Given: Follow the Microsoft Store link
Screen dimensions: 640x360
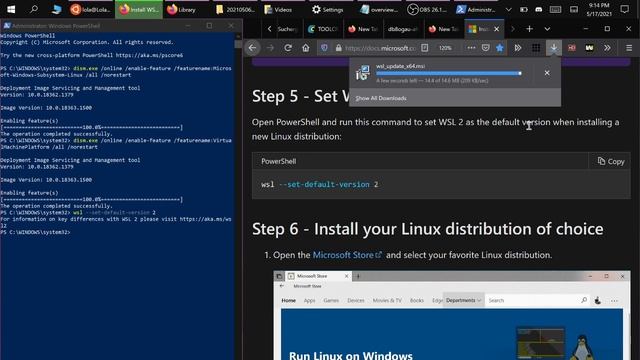Looking at the screenshot, I should pyautogui.click(x=347, y=255).
